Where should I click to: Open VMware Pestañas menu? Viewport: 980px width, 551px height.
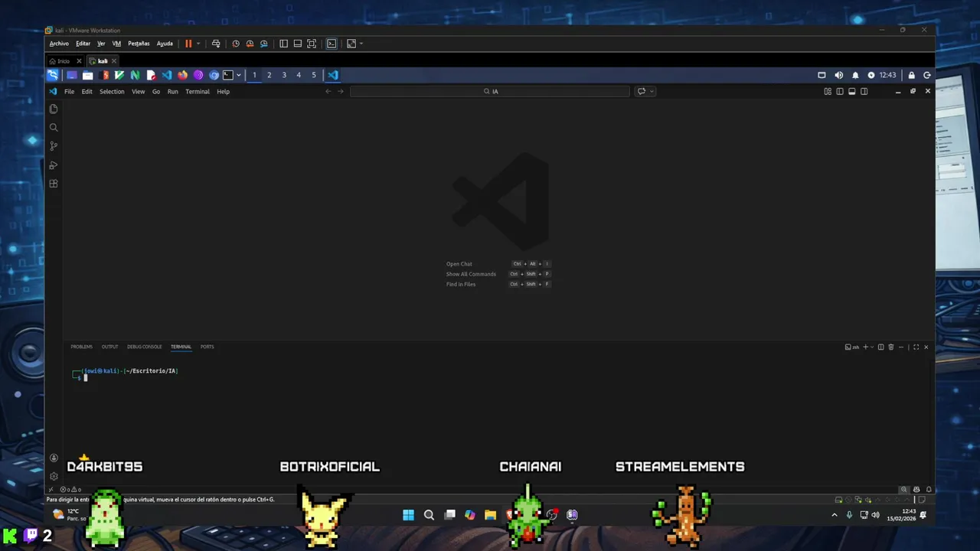coord(139,44)
